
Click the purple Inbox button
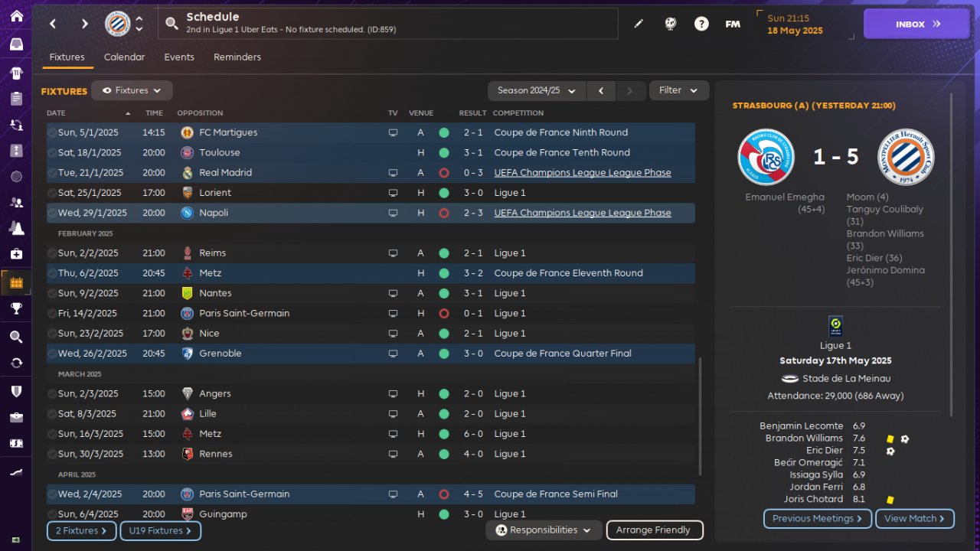click(x=916, y=24)
